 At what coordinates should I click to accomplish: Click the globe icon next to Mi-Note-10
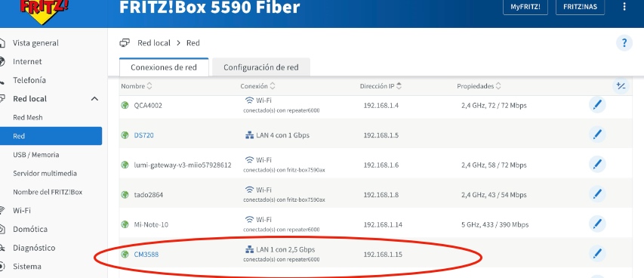click(125, 224)
